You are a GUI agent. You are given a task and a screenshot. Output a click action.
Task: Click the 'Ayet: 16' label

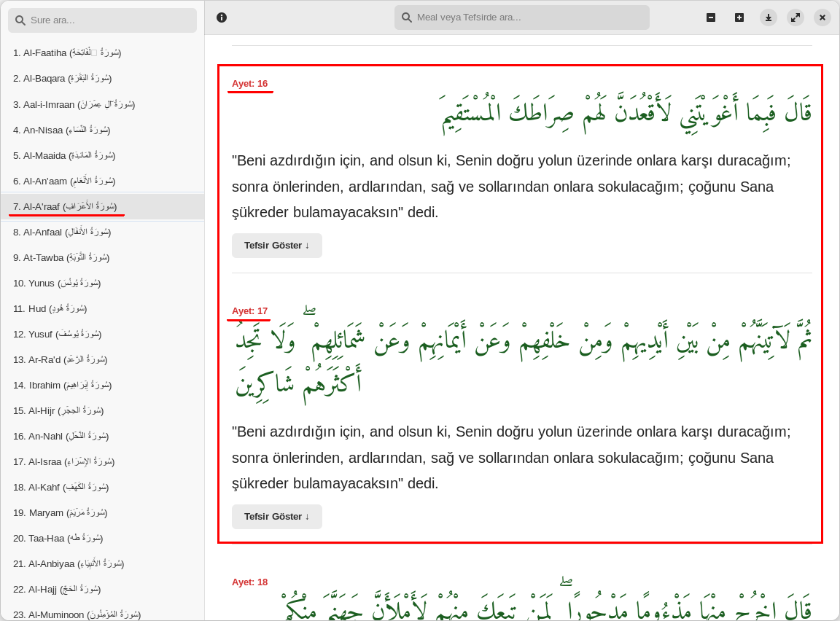click(249, 84)
